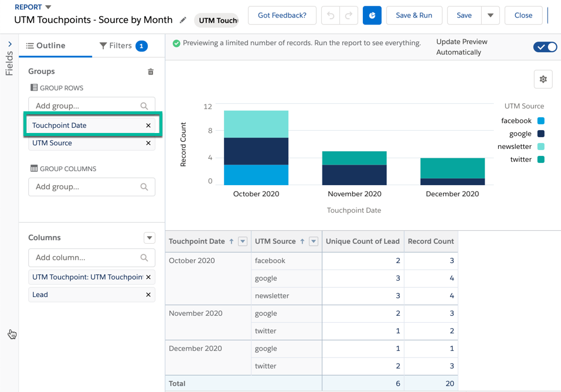Delete the Groups section using the trash icon
This screenshot has height=392, width=561.
[x=151, y=71]
